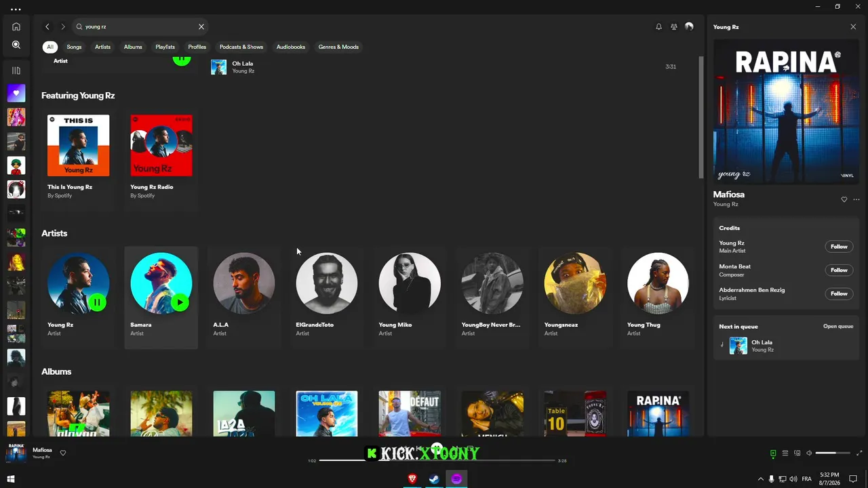Image resolution: width=868 pixels, height=488 pixels.
Task: Open Windows notification center
Action: click(x=853, y=479)
